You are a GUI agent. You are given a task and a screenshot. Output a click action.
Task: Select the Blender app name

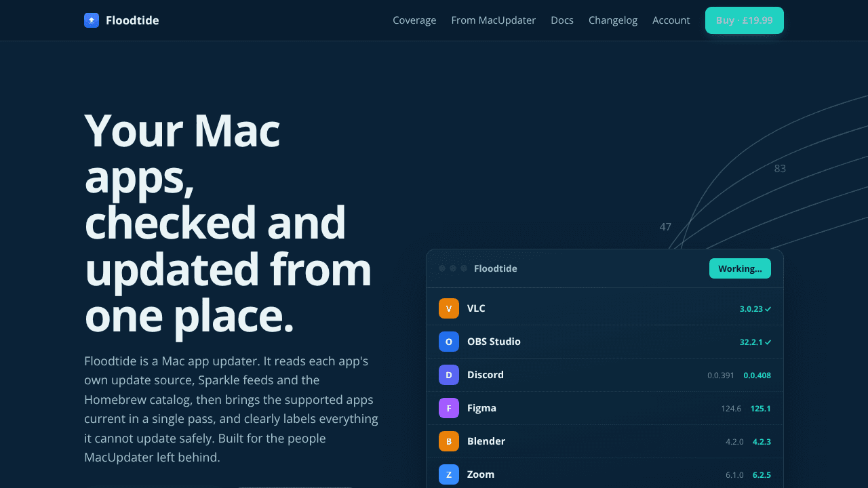[x=486, y=441]
